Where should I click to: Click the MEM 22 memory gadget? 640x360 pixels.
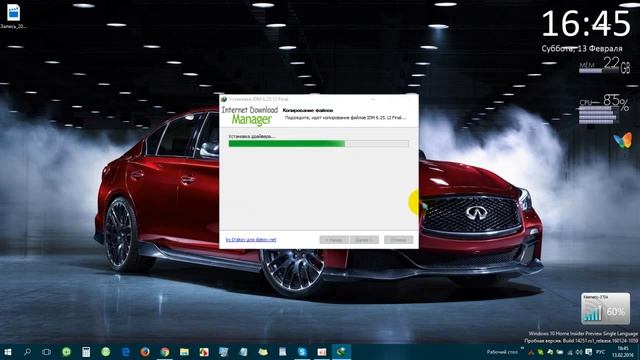(x=604, y=65)
